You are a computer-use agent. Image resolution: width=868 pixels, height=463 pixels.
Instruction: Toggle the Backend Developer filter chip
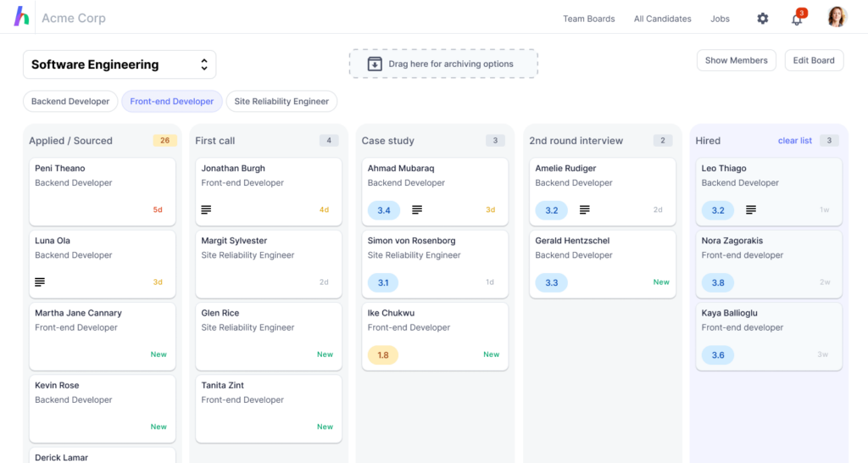(70, 101)
